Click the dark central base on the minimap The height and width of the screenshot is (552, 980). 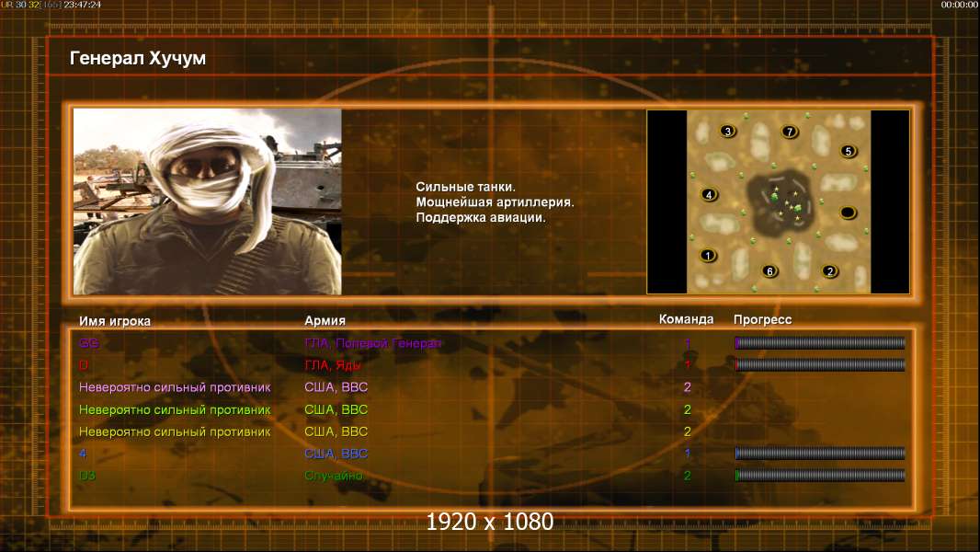pos(781,202)
